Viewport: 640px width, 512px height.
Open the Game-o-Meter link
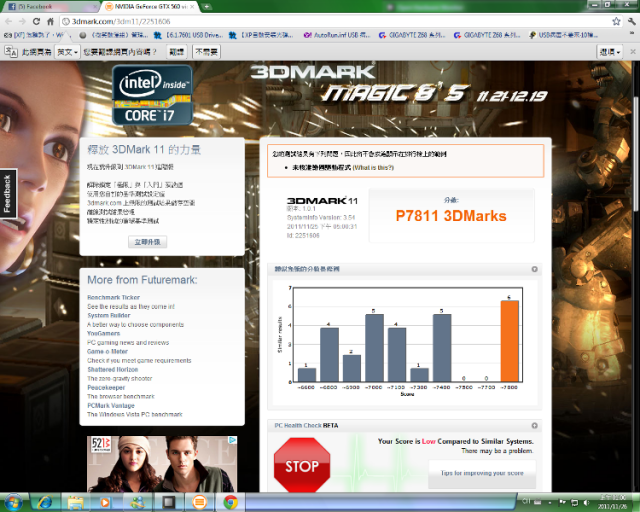tap(107, 351)
